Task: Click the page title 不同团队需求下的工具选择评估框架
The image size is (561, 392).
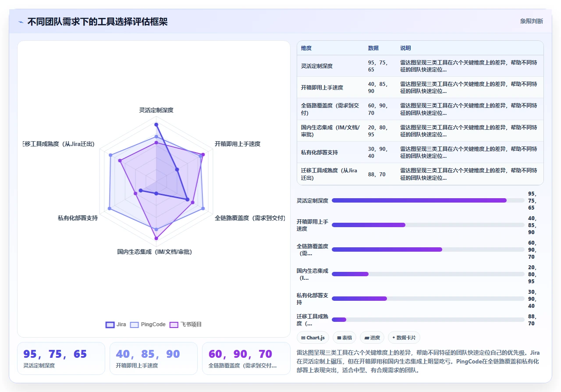Action: pos(97,22)
